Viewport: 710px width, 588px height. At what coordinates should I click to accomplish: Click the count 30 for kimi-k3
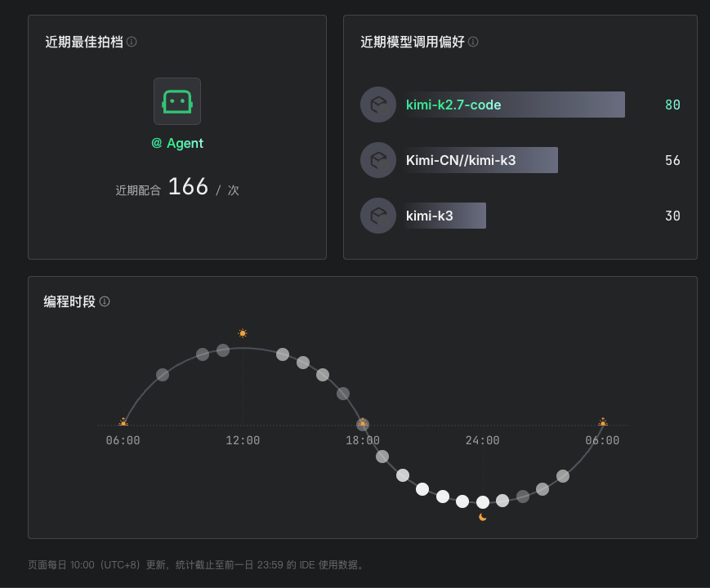[x=672, y=216]
